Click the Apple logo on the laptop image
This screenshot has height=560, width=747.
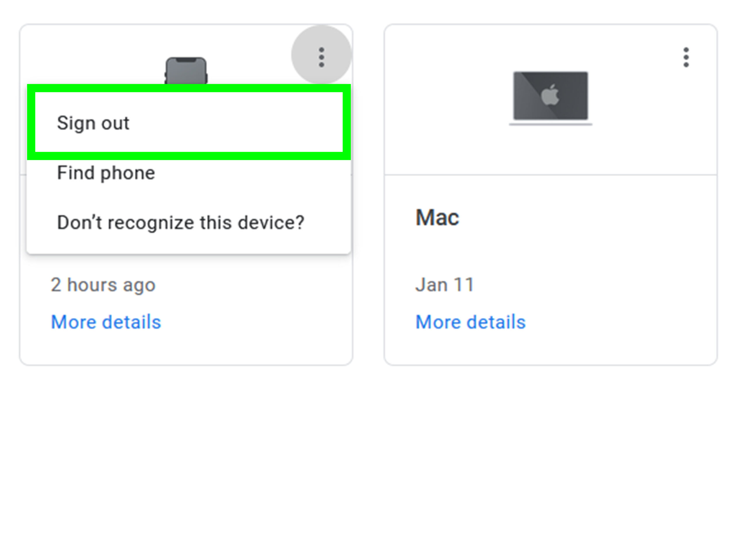click(550, 95)
